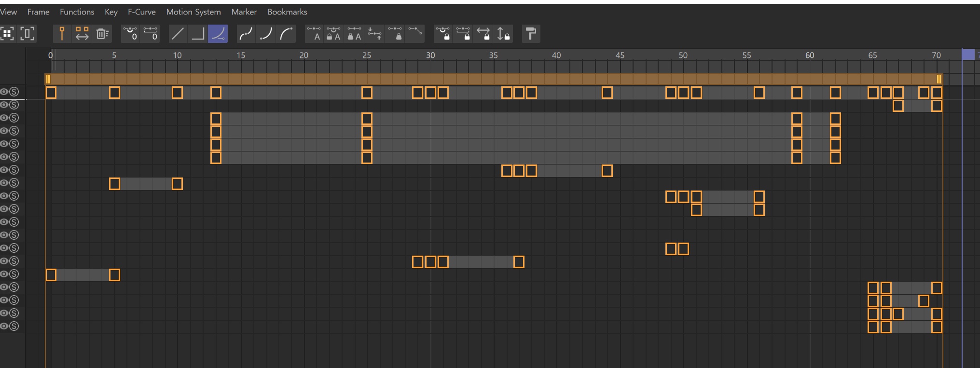
Task: Click Lock Value vertical arrow icon
Action: (503, 34)
